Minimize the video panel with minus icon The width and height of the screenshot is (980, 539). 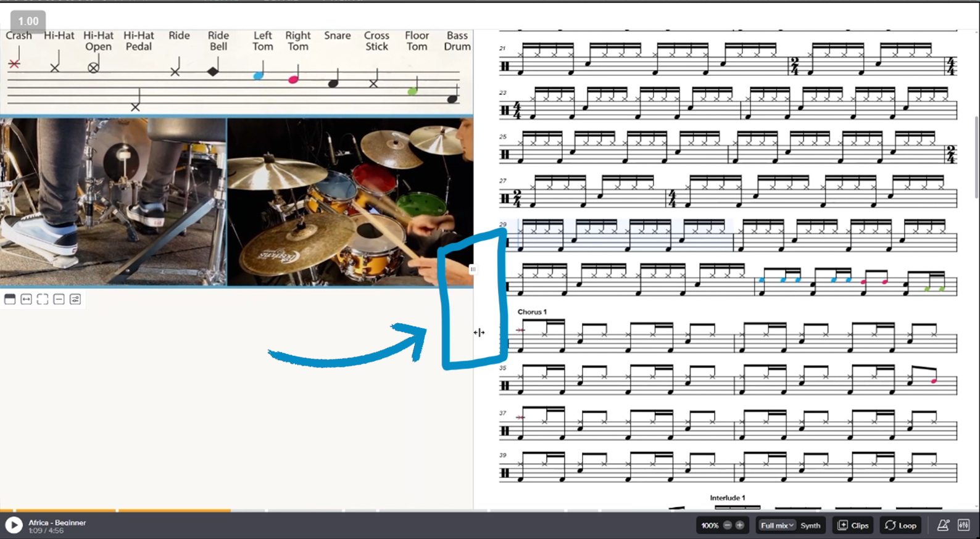(59, 300)
